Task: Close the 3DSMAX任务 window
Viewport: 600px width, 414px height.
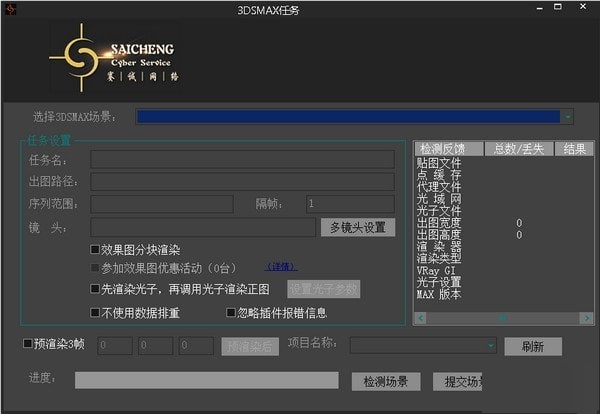Action: (x=583, y=7)
